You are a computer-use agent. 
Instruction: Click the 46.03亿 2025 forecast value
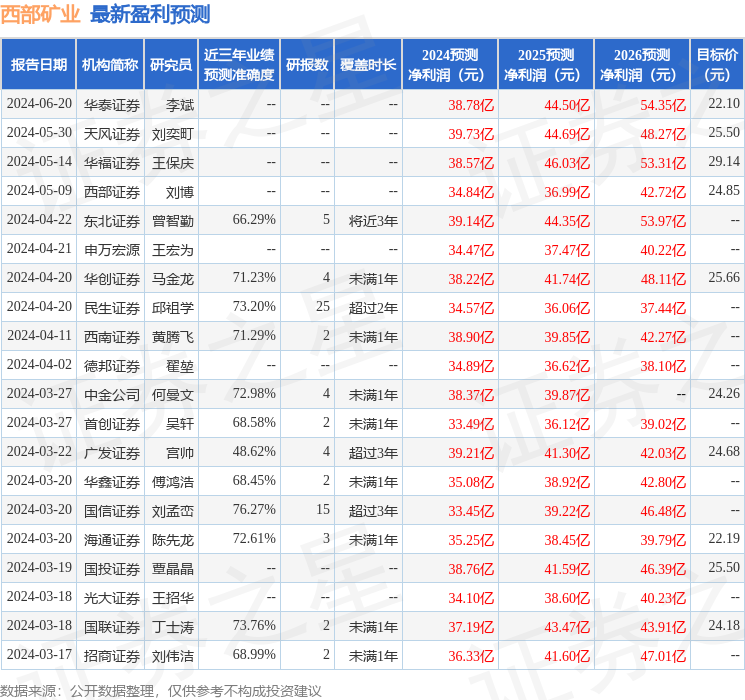pyautogui.click(x=567, y=163)
